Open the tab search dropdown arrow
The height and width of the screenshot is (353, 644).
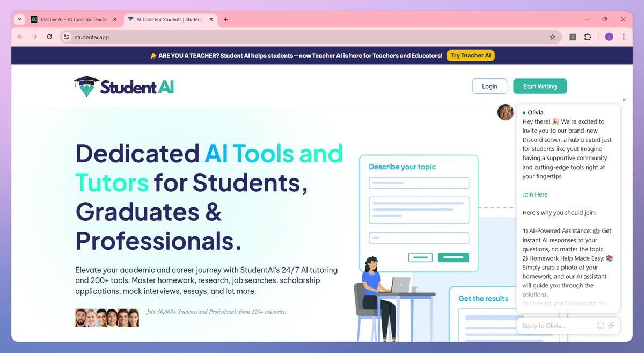[x=20, y=19]
